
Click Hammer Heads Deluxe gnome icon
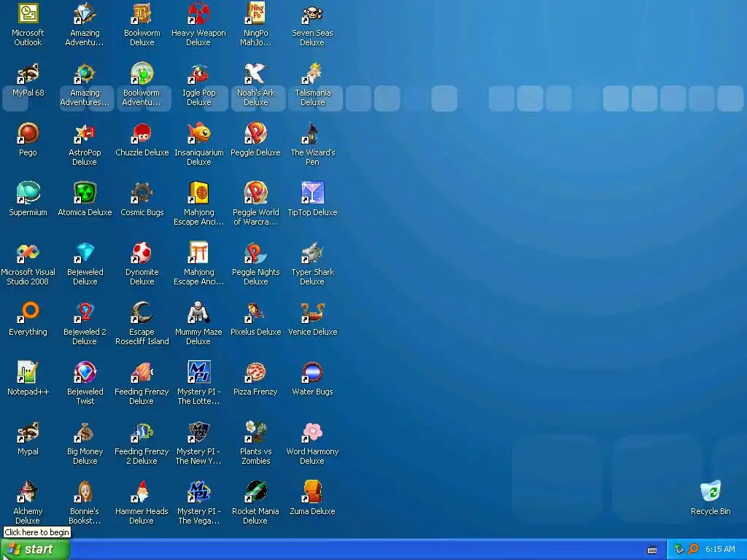point(142,491)
